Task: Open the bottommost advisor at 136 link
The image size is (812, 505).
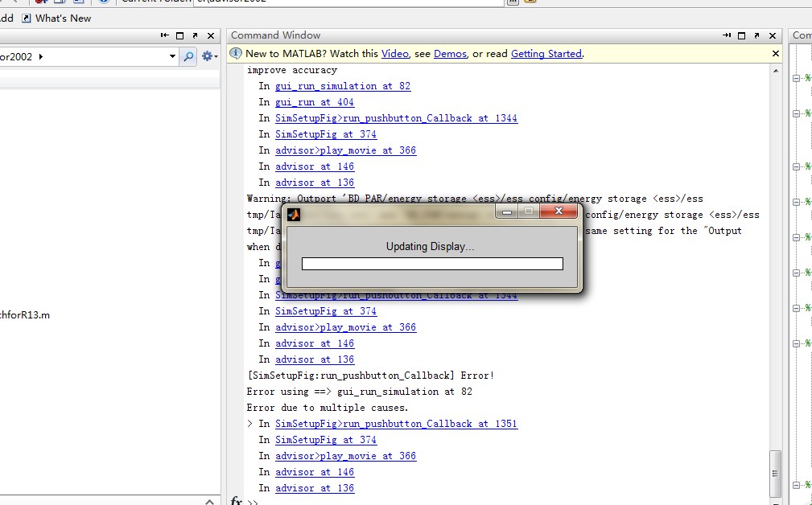Action: point(315,488)
